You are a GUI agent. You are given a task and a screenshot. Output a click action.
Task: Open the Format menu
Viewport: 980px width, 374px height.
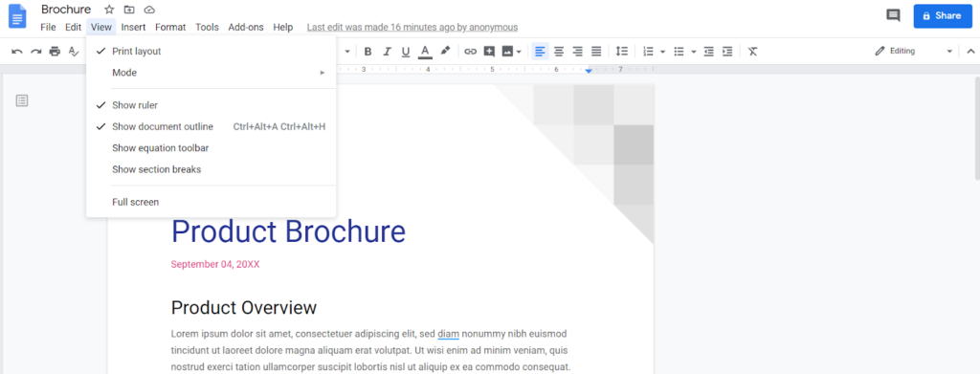click(170, 27)
